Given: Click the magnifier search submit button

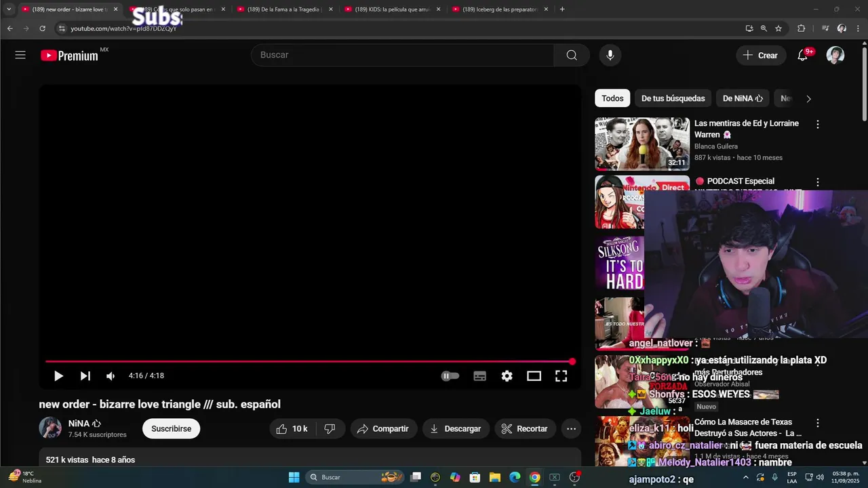Looking at the screenshot, I should (x=572, y=55).
